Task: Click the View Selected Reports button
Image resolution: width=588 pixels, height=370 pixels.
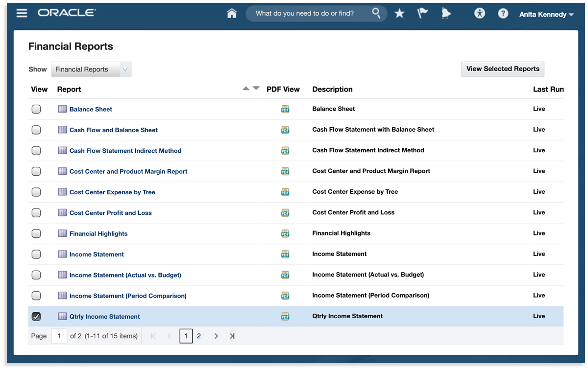Action: [502, 69]
